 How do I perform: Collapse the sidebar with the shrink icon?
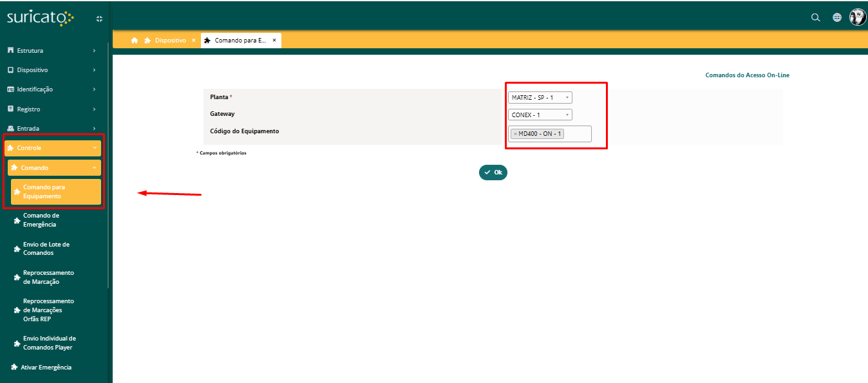tap(99, 19)
